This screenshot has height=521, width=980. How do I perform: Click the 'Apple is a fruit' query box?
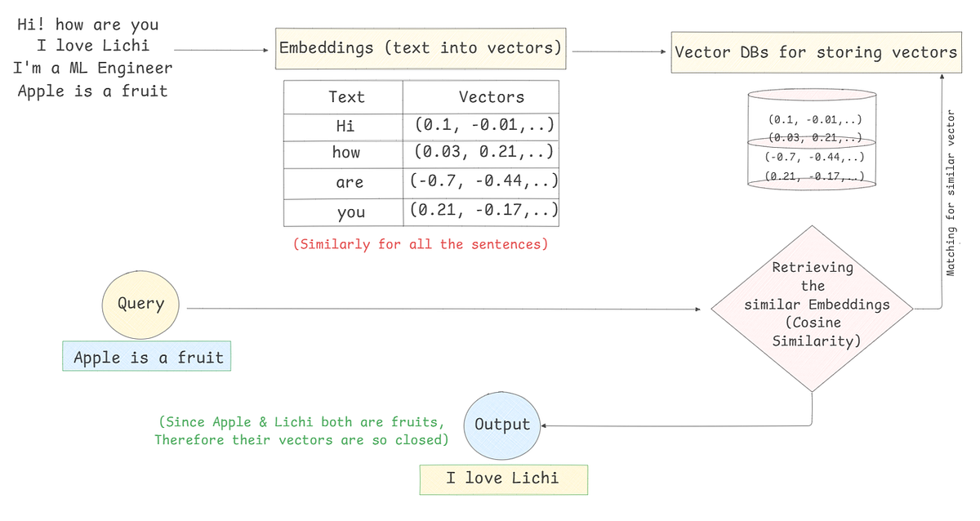(x=147, y=357)
